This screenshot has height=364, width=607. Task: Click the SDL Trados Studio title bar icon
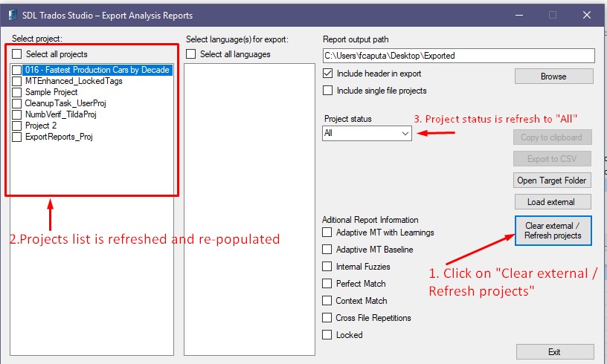click(13, 15)
